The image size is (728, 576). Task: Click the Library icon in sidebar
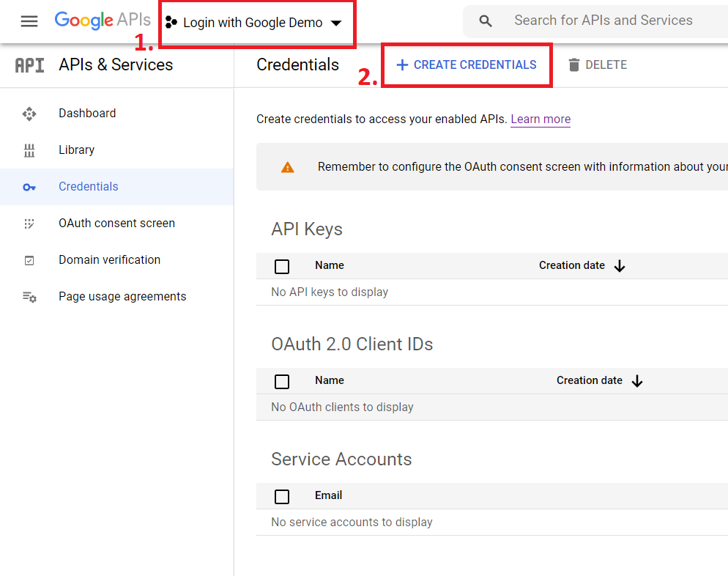[x=29, y=150]
